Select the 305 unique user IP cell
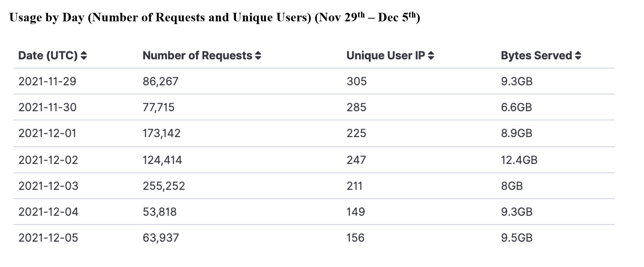This screenshot has width=644, height=267. click(x=357, y=81)
